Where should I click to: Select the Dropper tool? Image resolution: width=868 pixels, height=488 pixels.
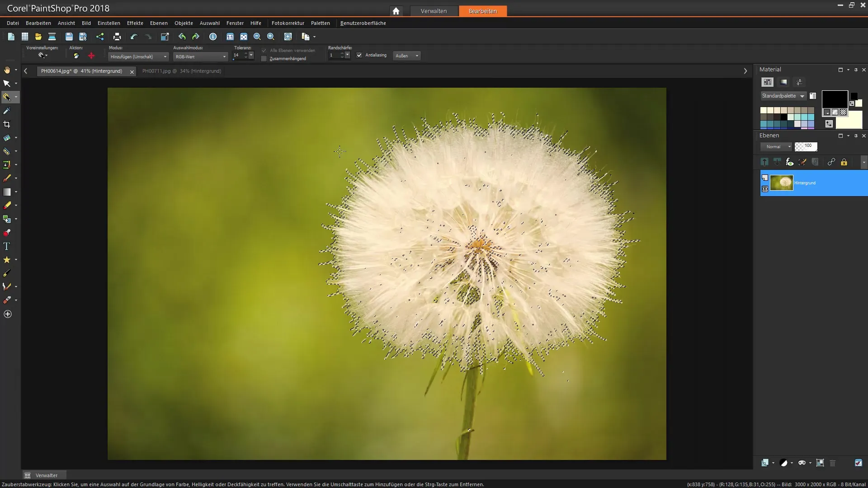[7, 111]
